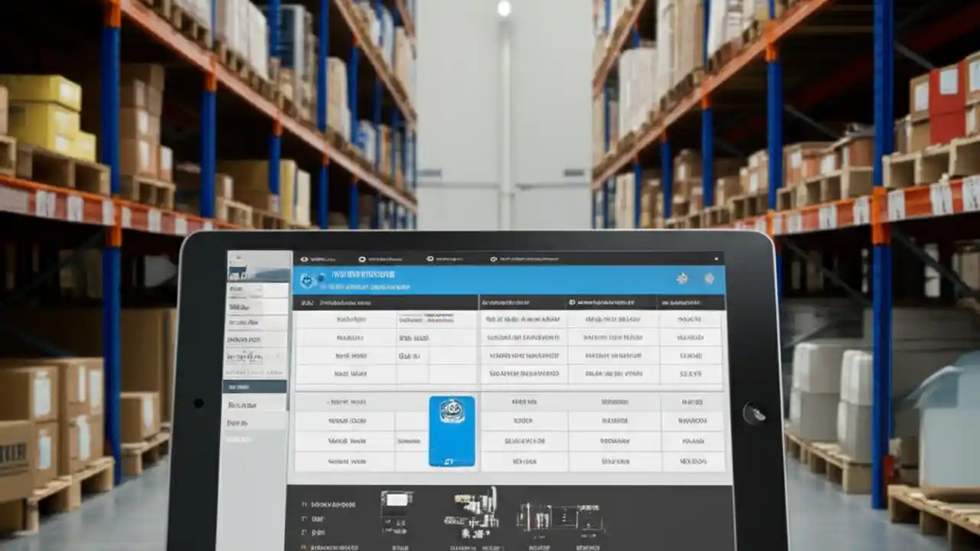Viewport: 980px width, 551px height.
Task: Open the settings gear icon in the header
Action: point(684,279)
